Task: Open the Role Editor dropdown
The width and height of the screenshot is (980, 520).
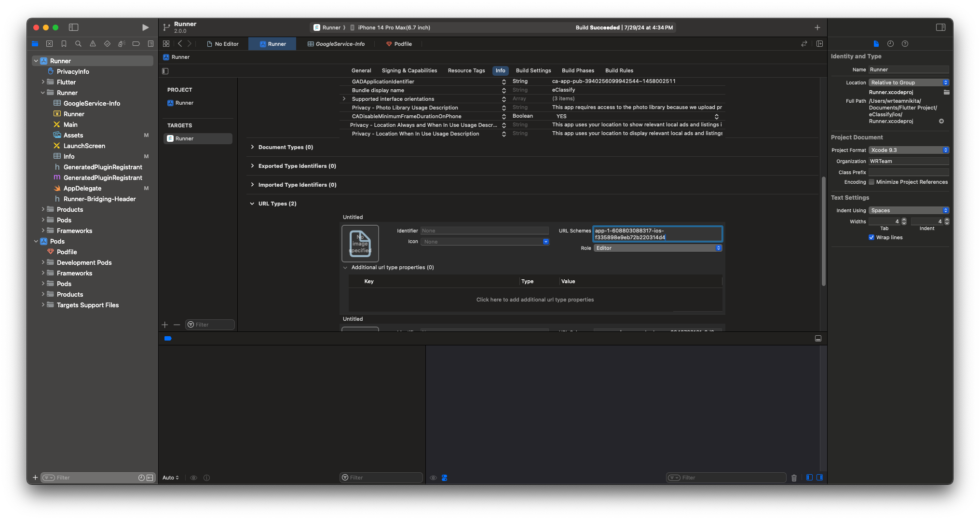Action: (x=658, y=248)
